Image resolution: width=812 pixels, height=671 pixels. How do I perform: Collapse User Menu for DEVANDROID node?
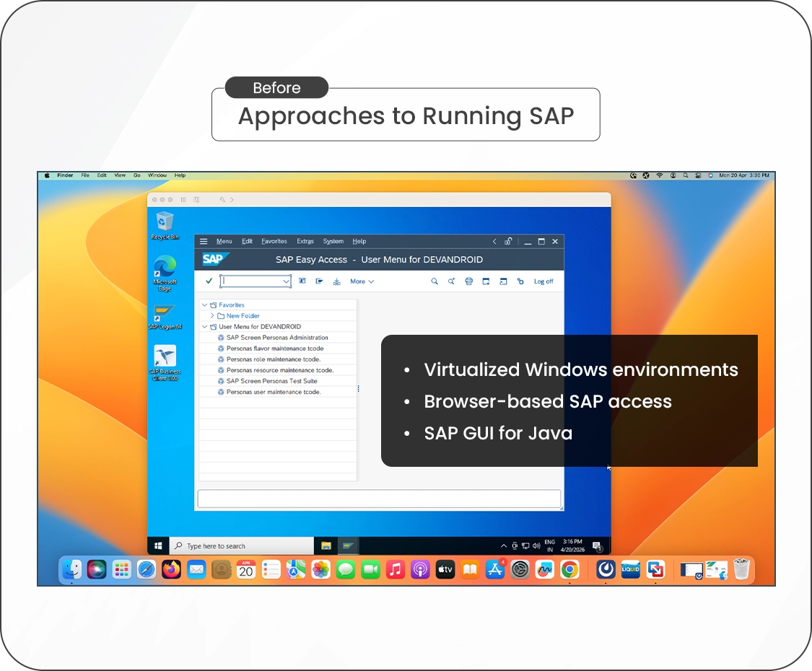[204, 327]
